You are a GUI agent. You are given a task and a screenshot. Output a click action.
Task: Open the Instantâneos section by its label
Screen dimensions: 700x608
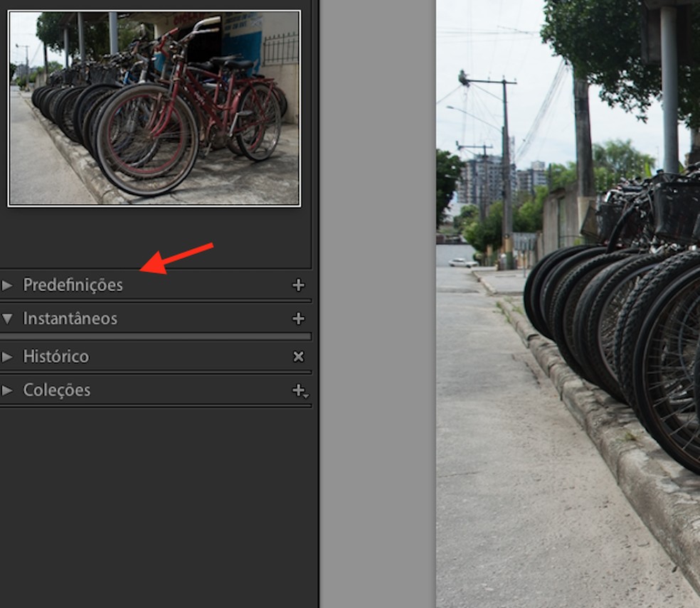pos(70,319)
